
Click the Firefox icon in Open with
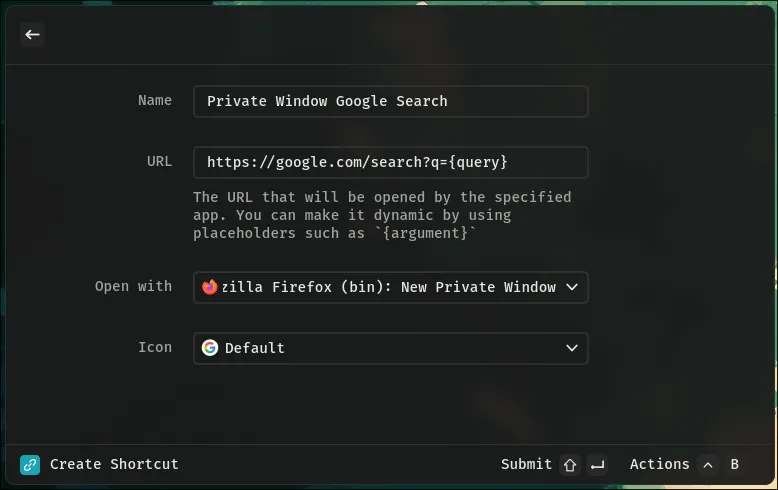pos(210,287)
